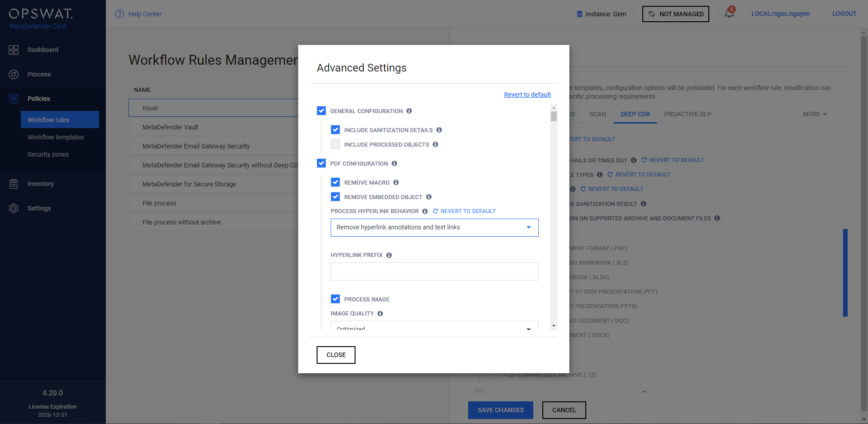Uncheck the Process Image checkbox
The image size is (868, 424).
(x=335, y=299)
